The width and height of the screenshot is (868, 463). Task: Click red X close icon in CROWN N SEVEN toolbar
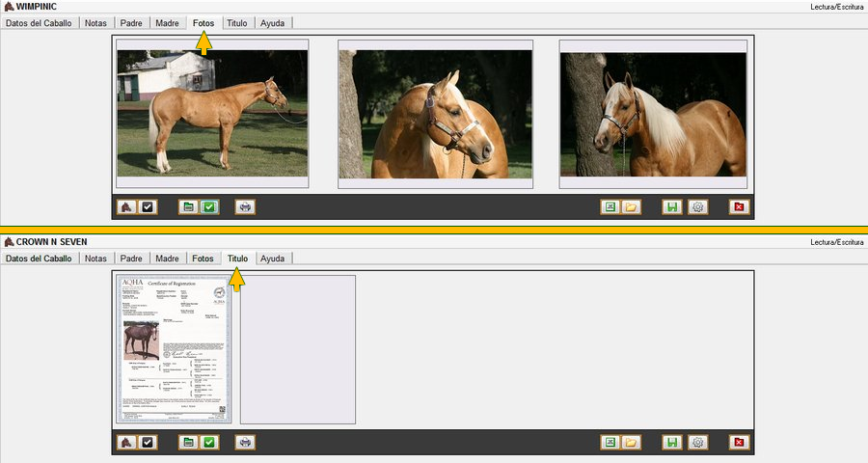pos(739,443)
